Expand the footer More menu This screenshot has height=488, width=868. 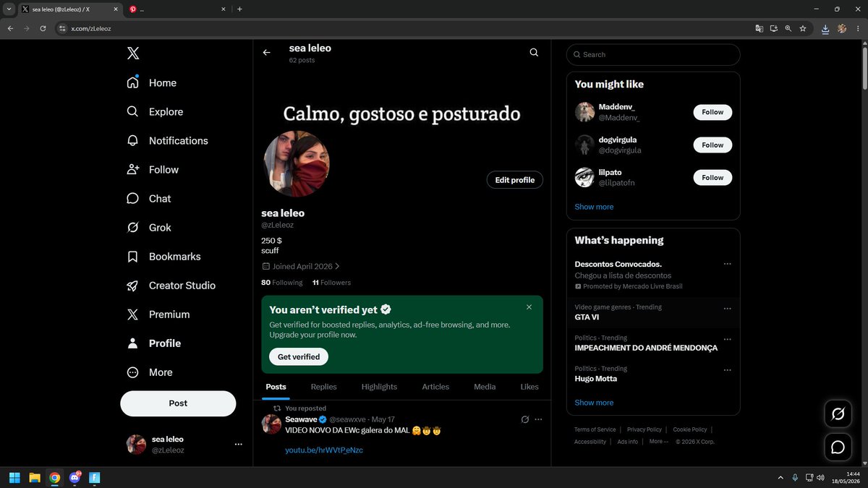tap(658, 442)
